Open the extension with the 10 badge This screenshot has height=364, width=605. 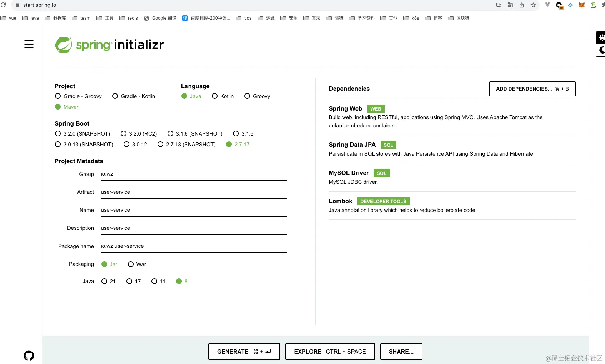pyautogui.click(x=559, y=5)
